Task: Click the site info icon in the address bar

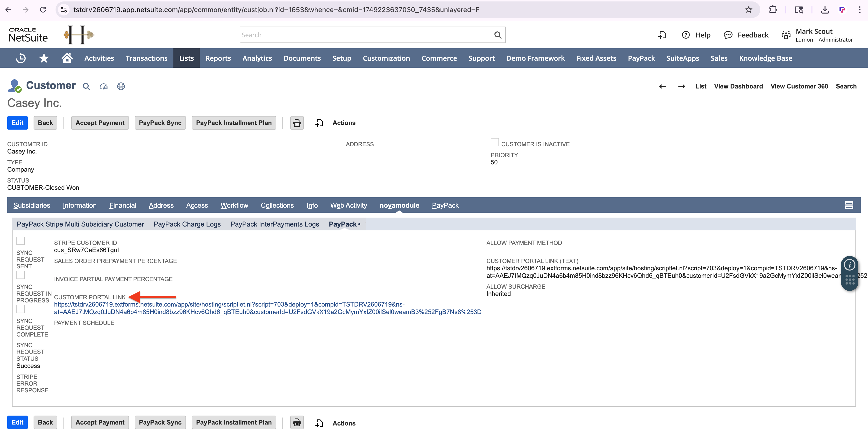Action: [64, 10]
